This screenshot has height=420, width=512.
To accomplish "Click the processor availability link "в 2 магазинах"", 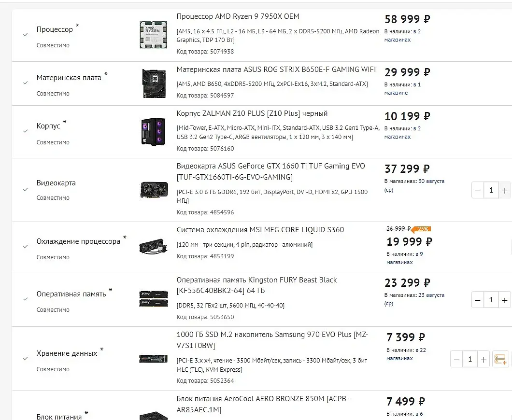I will 403,36.
